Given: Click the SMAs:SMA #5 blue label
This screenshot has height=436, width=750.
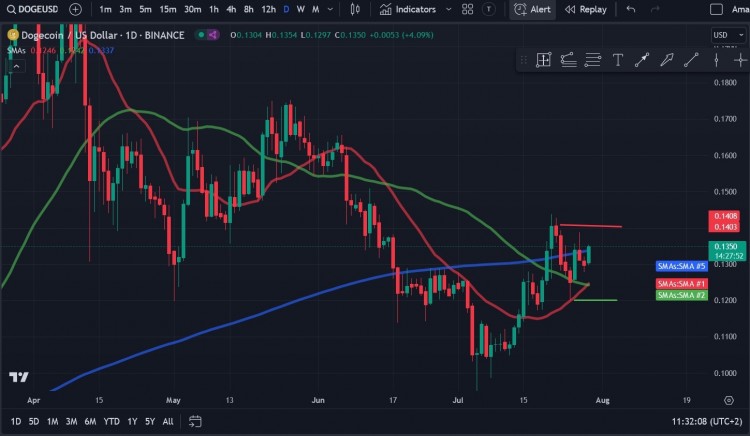Looking at the screenshot, I should pos(682,266).
